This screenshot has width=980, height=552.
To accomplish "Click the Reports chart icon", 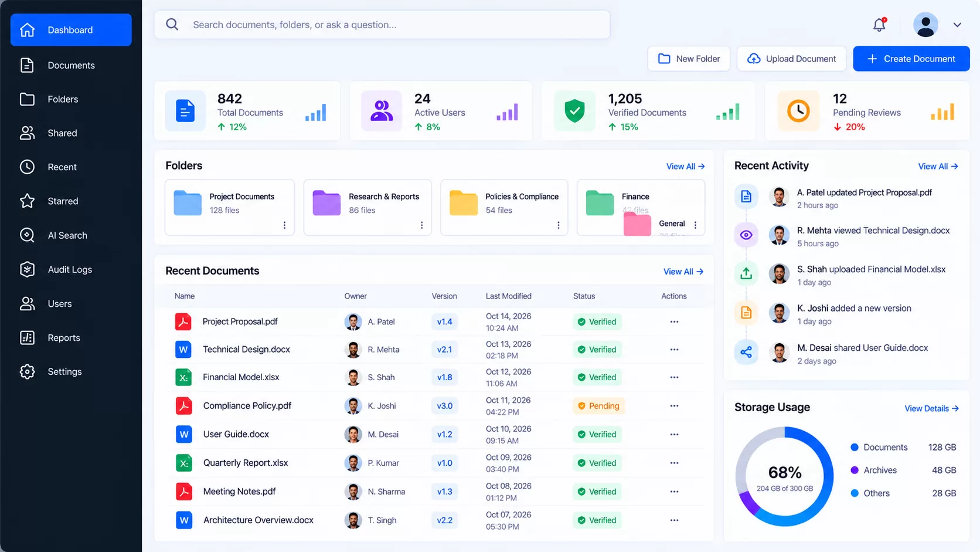I will click(x=27, y=337).
